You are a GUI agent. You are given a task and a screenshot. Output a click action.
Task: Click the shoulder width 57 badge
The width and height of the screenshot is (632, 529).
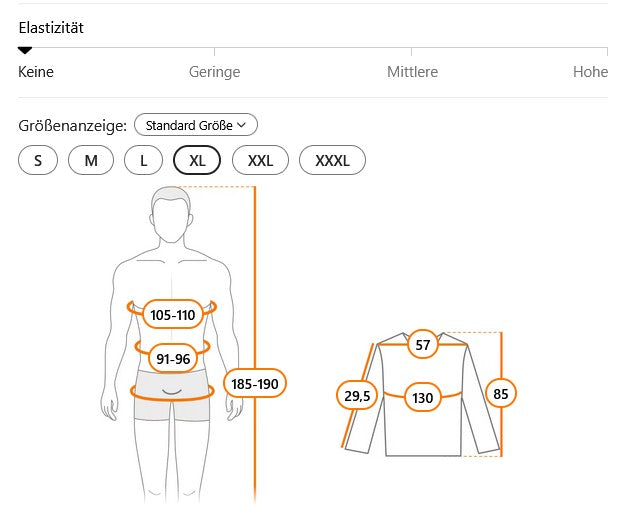pos(422,344)
